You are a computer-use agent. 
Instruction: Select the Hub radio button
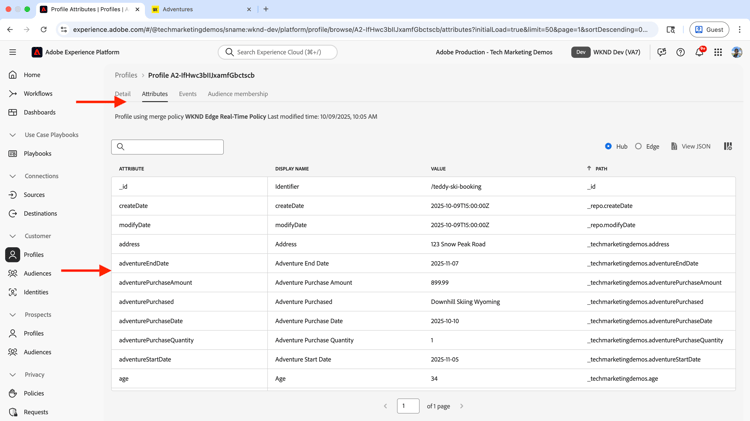click(x=608, y=146)
